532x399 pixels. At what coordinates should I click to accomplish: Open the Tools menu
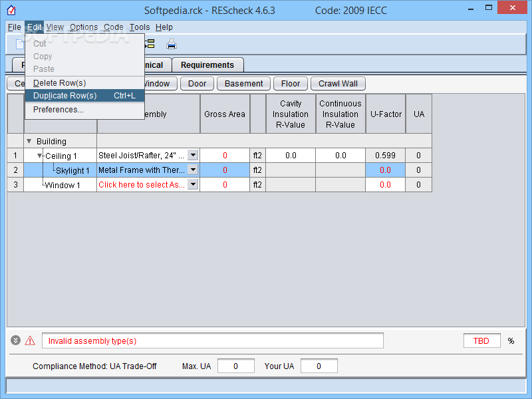click(x=140, y=27)
